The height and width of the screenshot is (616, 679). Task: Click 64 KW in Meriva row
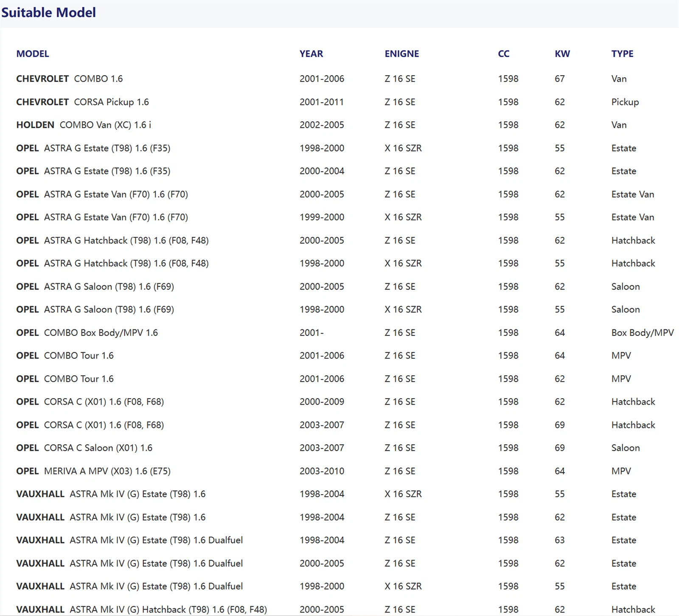pos(560,471)
